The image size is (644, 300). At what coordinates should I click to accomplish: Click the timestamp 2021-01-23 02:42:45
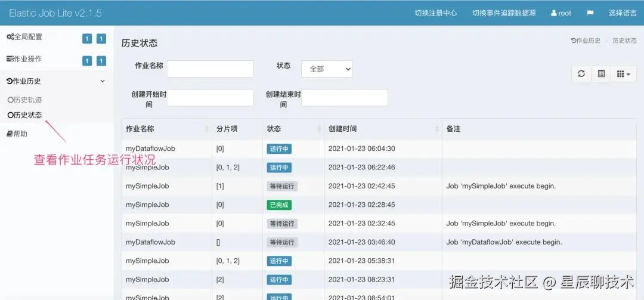[362, 186]
